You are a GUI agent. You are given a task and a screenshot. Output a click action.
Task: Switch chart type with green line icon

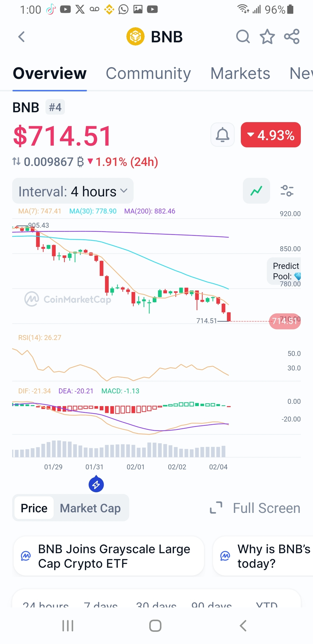point(256,191)
